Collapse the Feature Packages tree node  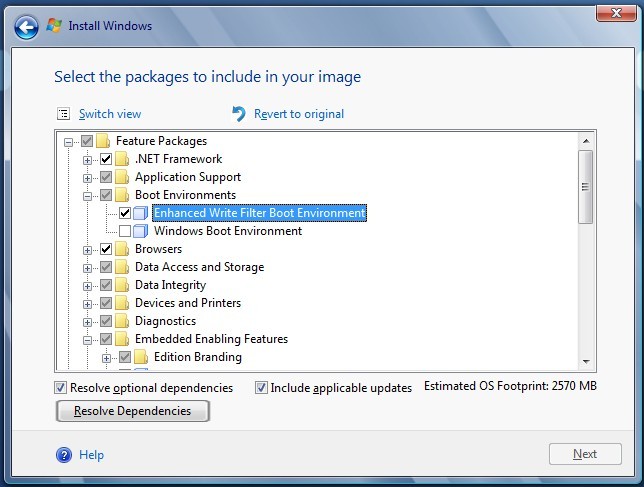68,142
